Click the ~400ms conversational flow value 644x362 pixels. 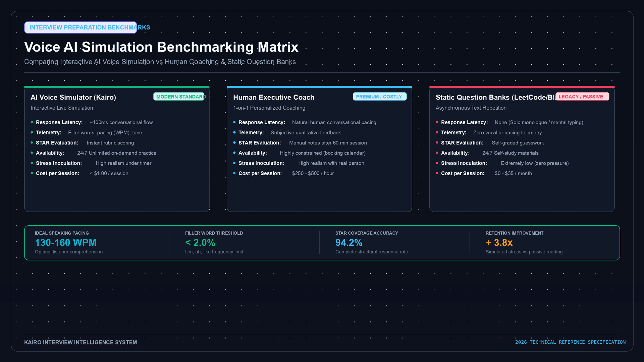121,123
